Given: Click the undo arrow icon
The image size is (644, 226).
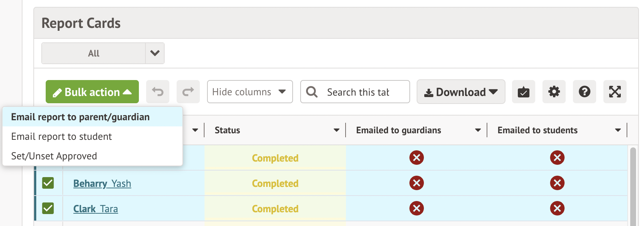Looking at the screenshot, I should pos(157,92).
